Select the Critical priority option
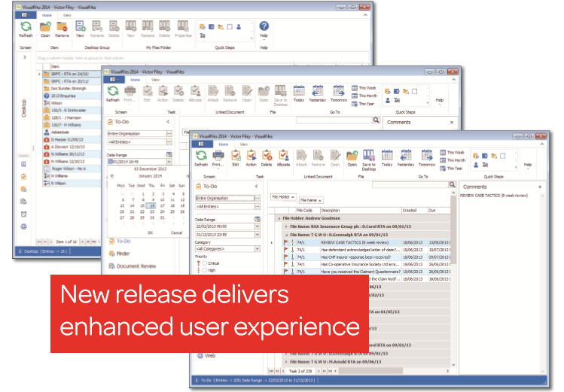This screenshot has height=392, width=564. tap(205, 263)
